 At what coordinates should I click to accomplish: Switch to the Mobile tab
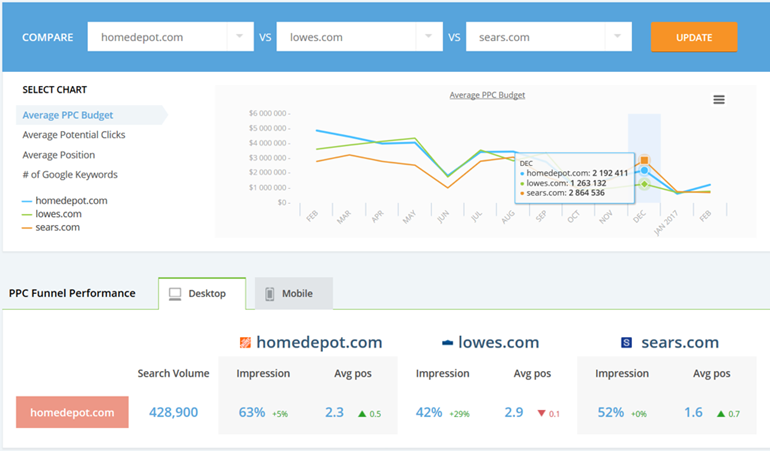click(294, 294)
